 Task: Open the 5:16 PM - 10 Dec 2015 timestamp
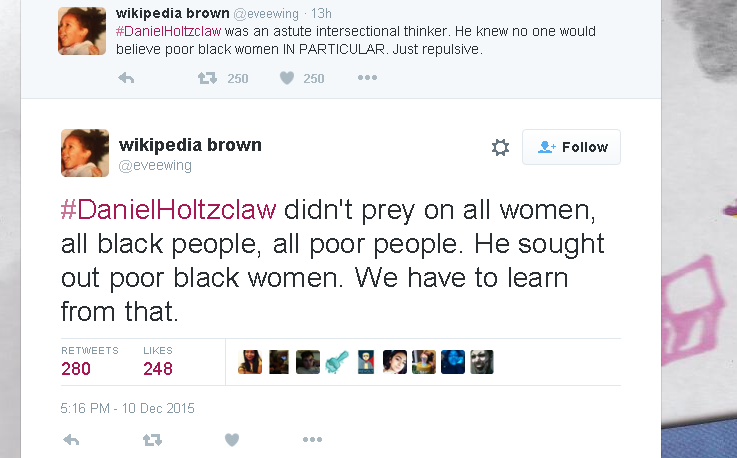coord(127,408)
